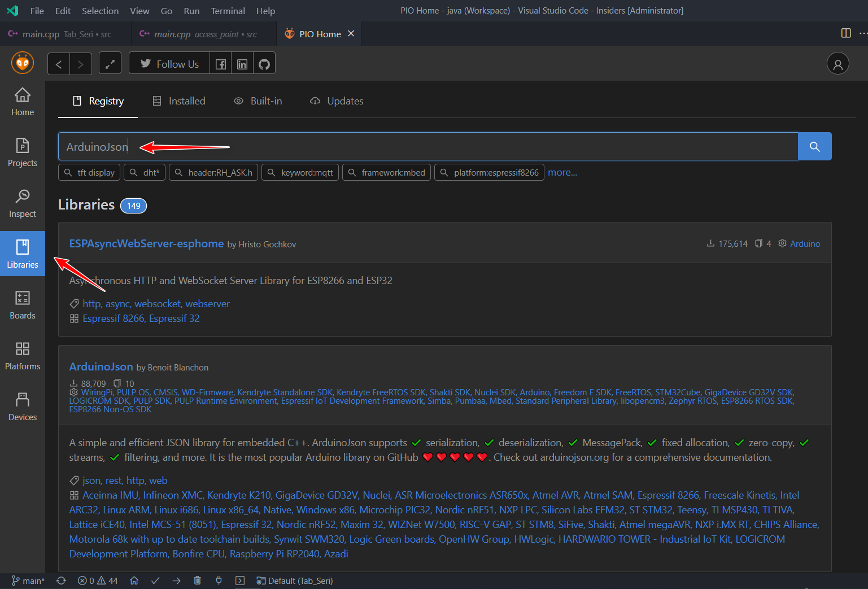The height and width of the screenshot is (589, 868).
Task: Open the user account profile icon
Action: click(838, 63)
